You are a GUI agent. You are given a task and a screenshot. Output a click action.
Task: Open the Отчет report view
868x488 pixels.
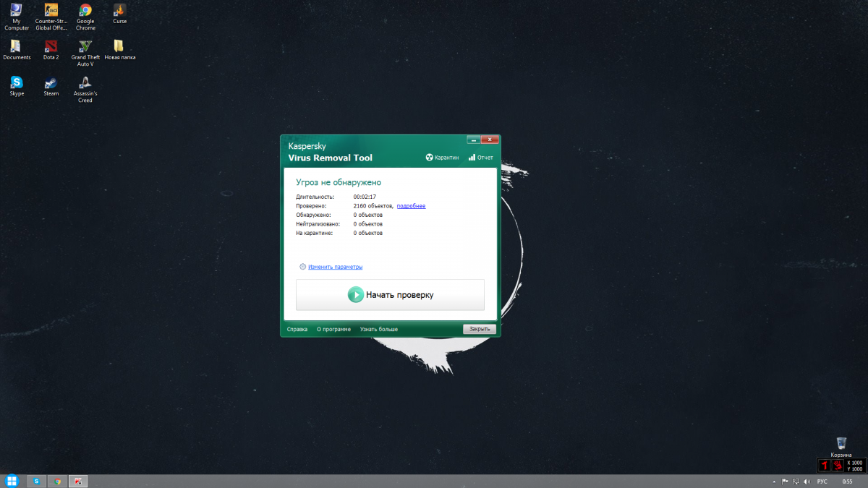(x=481, y=158)
